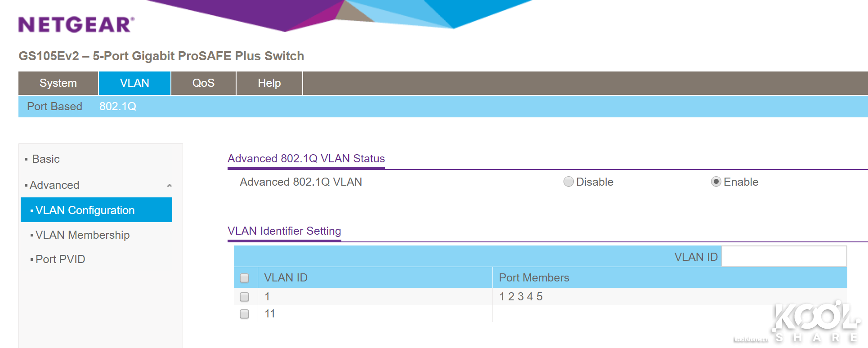Expand the Advanced sidebar item
The image size is (868, 348).
point(54,185)
